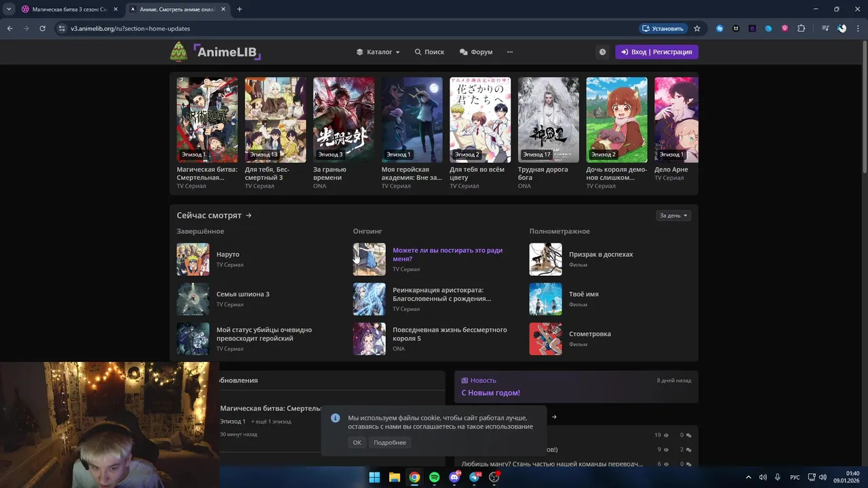Image resolution: width=868 pixels, height=488 pixels.
Task: Click Магическая битва: Смертельная updates entry
Action: 271,409
